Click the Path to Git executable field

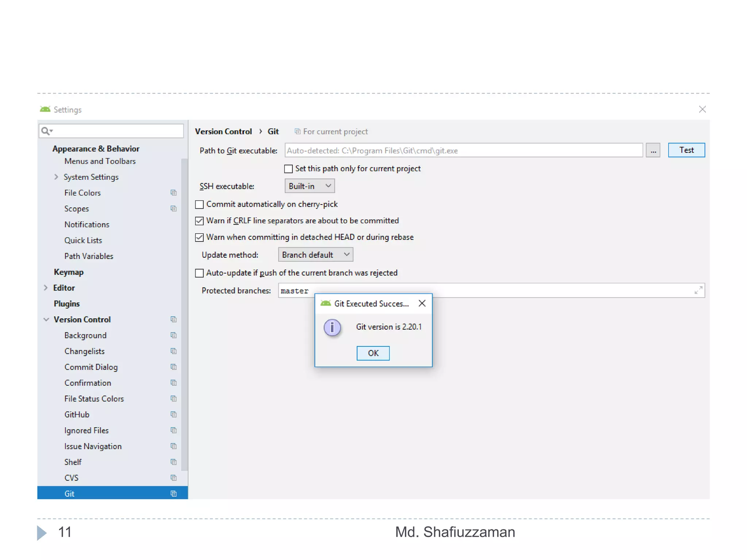463,151
